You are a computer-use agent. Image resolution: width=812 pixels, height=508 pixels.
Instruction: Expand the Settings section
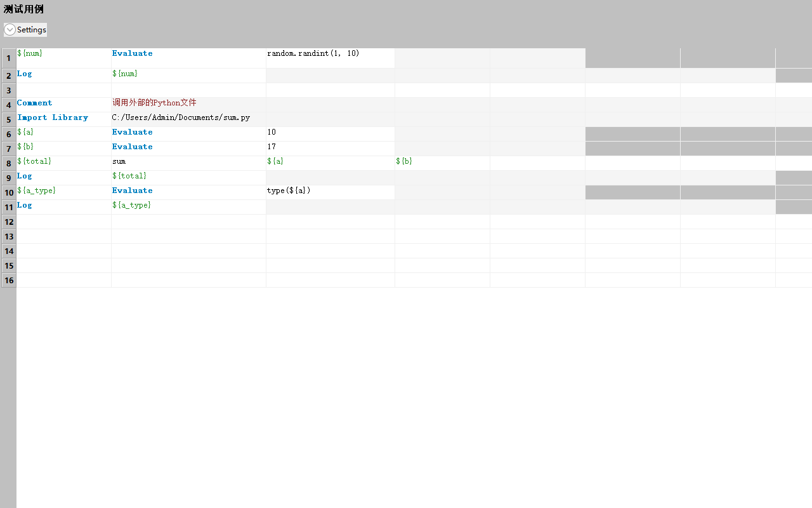pos(25,30)
